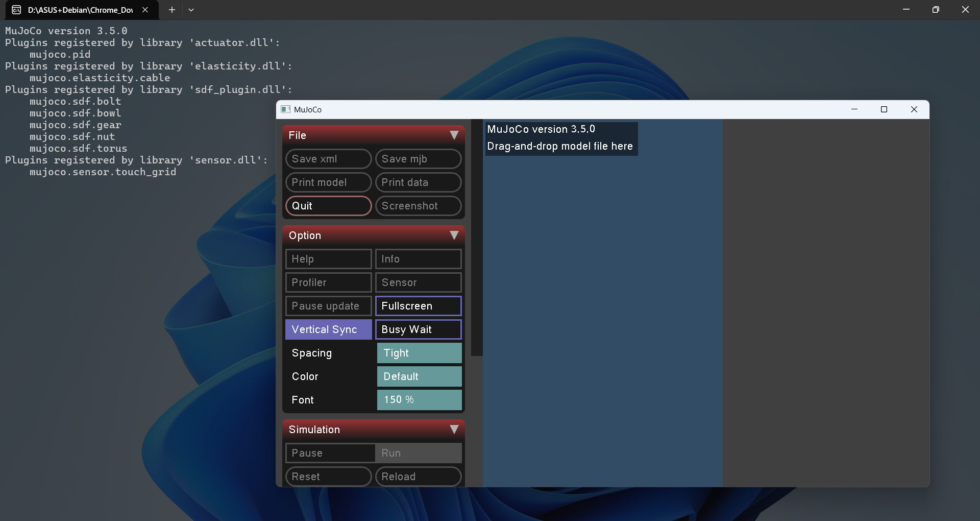The height and width of the screenshot is (521, 980).
Task: Reset the simulation
Action: pyautogui.click(x=328, y=476)
